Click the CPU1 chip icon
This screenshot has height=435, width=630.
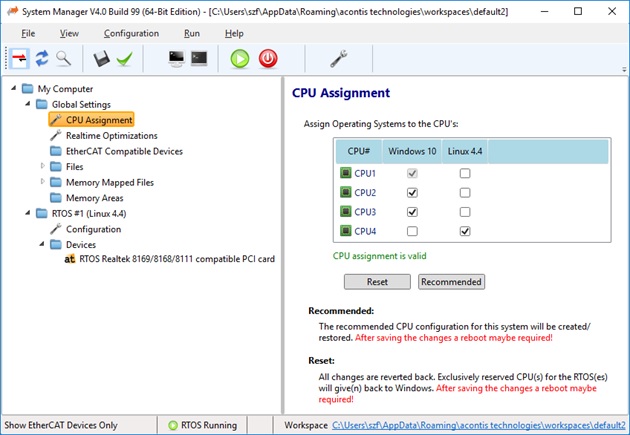coord(346,173)
